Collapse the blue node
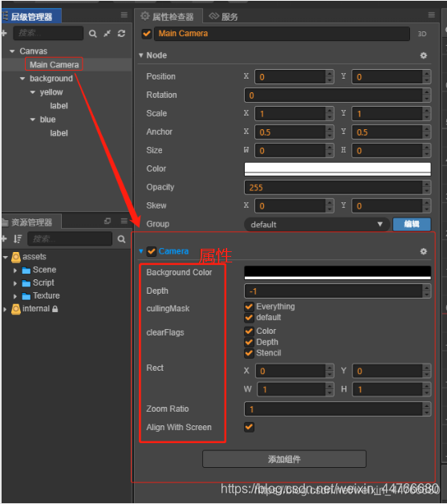The height and width of the screenshot is (504, 447). click(x=32, y=120)
